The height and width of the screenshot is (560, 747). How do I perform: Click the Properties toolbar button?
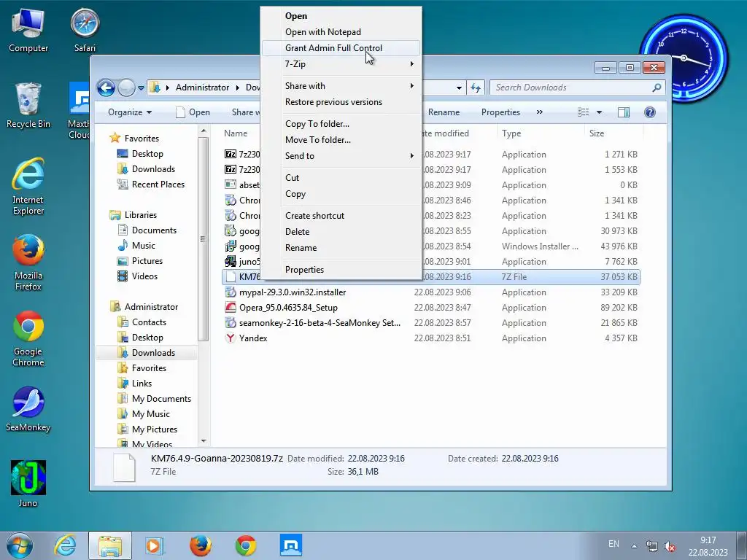click(500, 112)
